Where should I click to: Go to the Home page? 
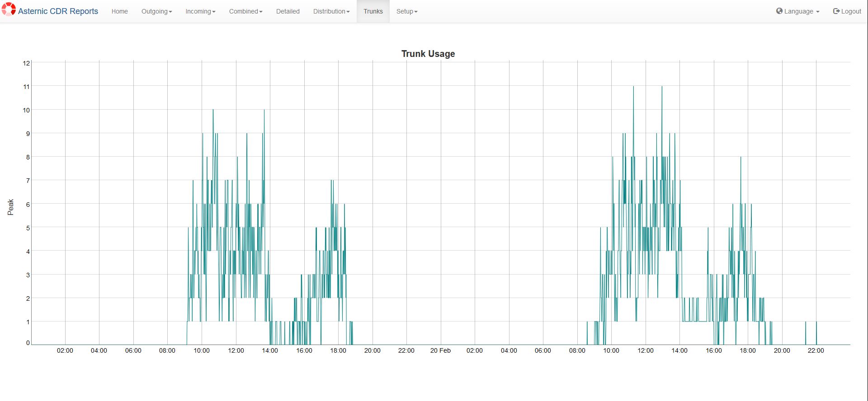pos(120,11)
